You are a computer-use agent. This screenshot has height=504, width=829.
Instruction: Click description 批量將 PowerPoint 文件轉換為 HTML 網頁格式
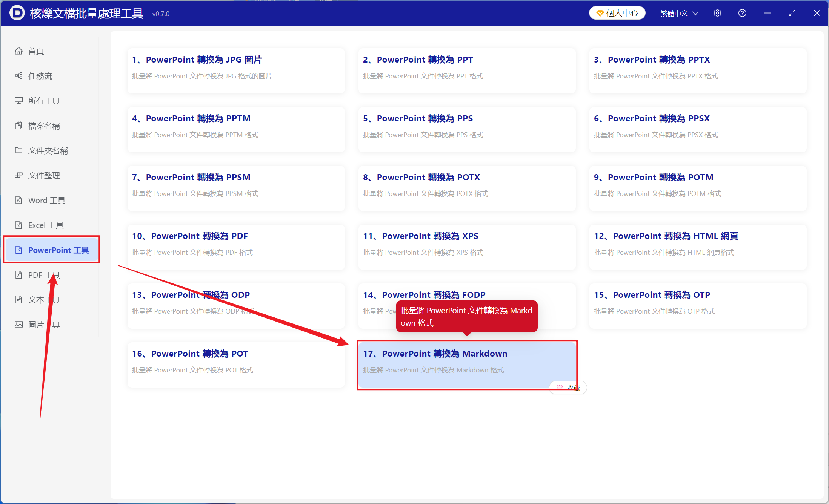664,253
